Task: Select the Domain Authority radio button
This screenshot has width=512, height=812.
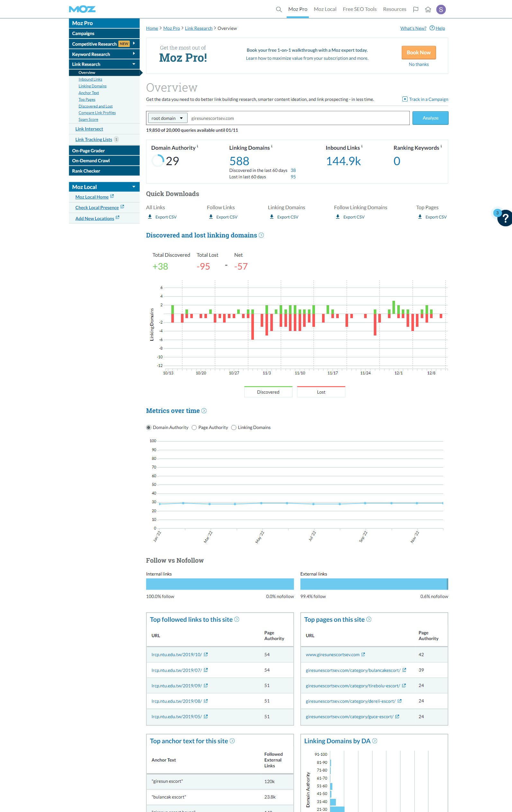Action: [x=149, y=427]
